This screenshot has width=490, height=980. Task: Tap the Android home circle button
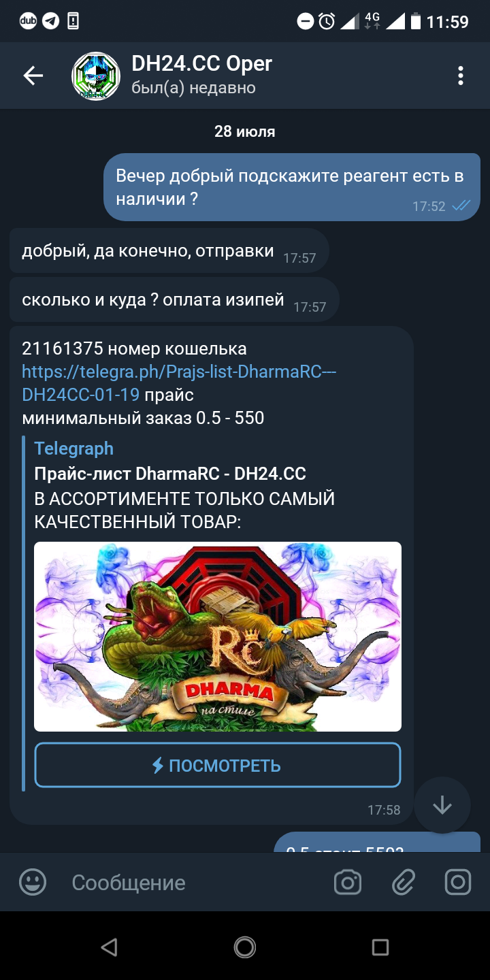245,947
